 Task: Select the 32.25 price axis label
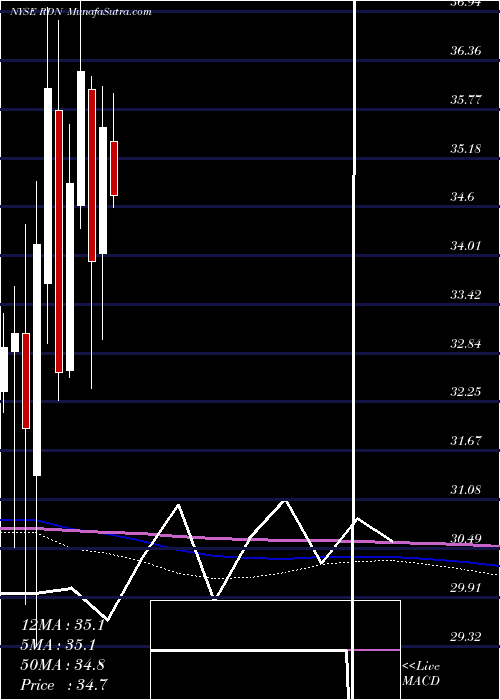[465, 392]
